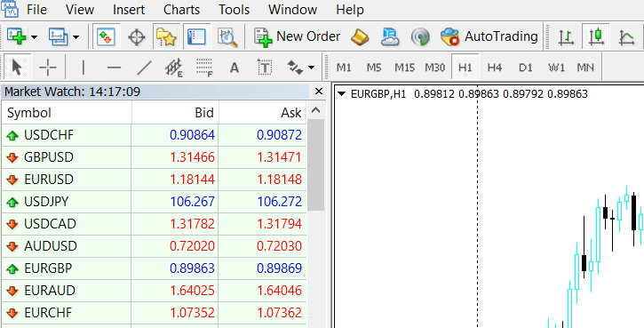Open the Help menu
Screen dimensions: 644x328
point(350,10)
